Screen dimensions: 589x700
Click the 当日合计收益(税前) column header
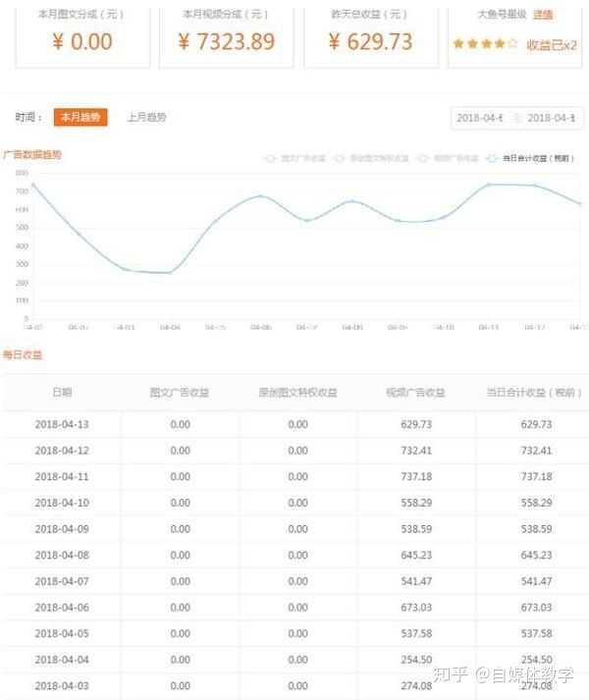point(534,393)
